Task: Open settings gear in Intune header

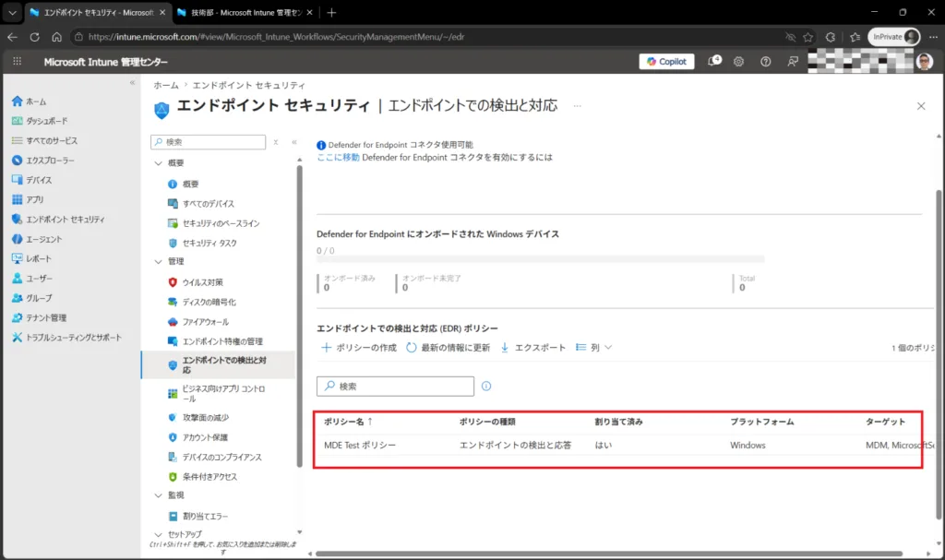Action: coord(739,62)
